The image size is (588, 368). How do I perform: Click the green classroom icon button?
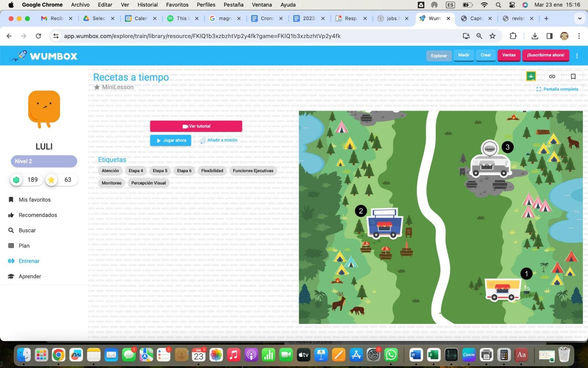pyautogui.click(x=531, y=76)
